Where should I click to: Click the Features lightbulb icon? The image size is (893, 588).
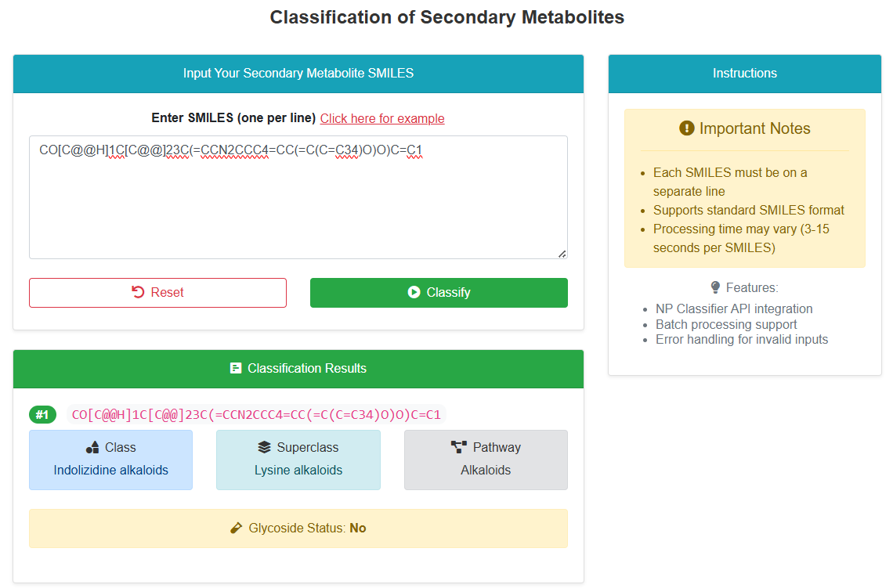715,287
